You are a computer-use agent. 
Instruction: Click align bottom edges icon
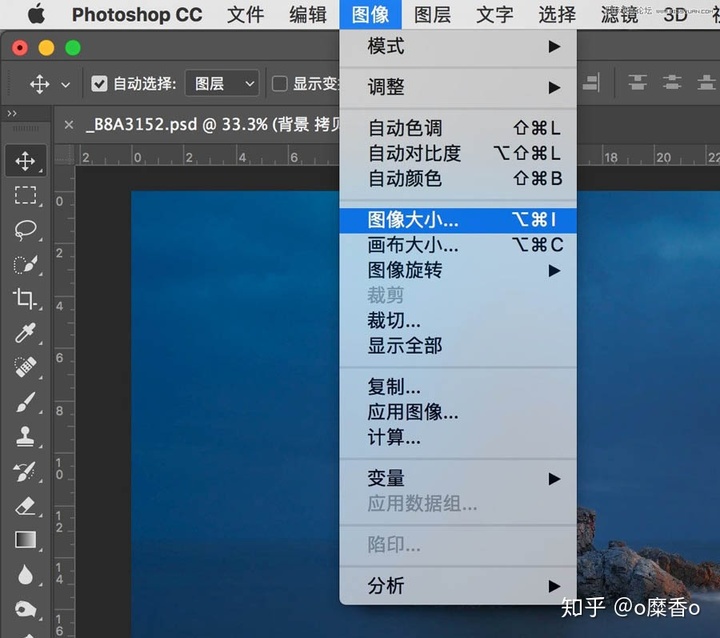point(706,83)
